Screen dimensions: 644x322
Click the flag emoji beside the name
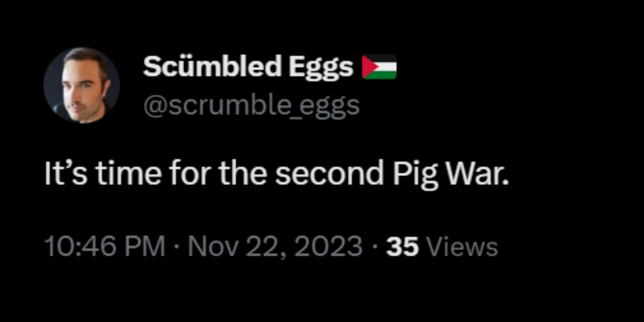pyautogui.click(x=379, y=67)
